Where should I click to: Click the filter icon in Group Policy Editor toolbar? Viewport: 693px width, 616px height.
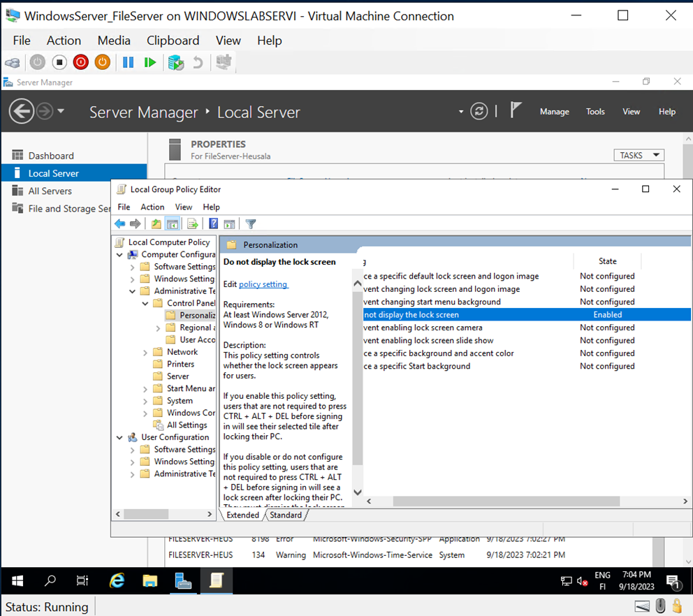click(x=250, y=223)
